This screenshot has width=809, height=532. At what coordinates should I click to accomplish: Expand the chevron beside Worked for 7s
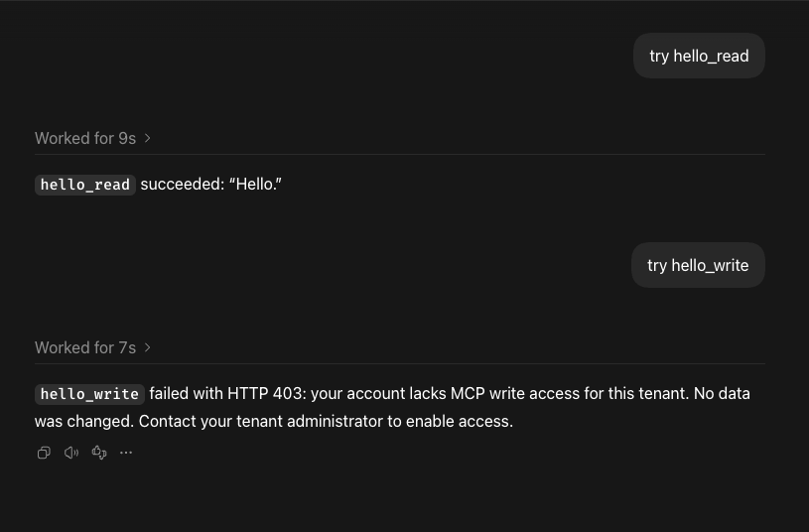click(x=148, y=347)
